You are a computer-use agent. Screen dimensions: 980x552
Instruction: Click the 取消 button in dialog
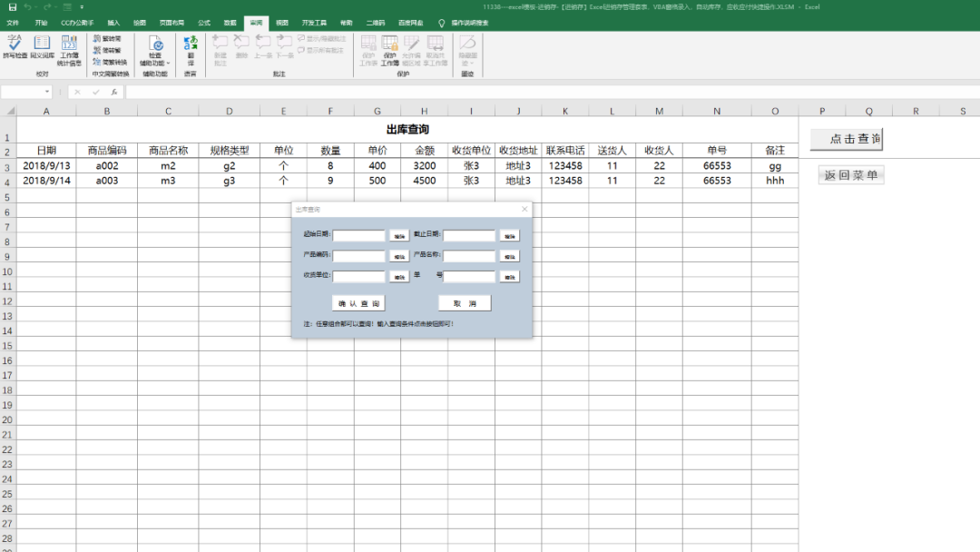(465, 303)
